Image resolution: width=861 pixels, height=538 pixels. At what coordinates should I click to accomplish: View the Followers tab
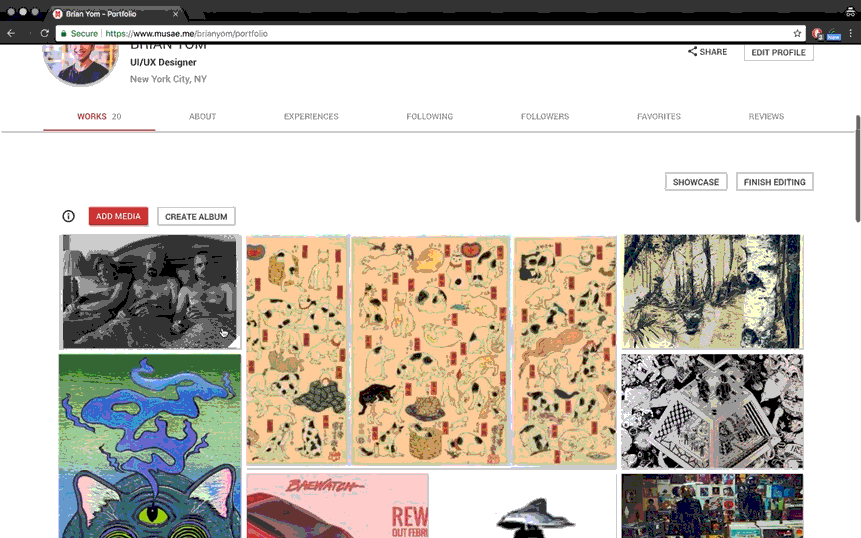click(544, 117)
